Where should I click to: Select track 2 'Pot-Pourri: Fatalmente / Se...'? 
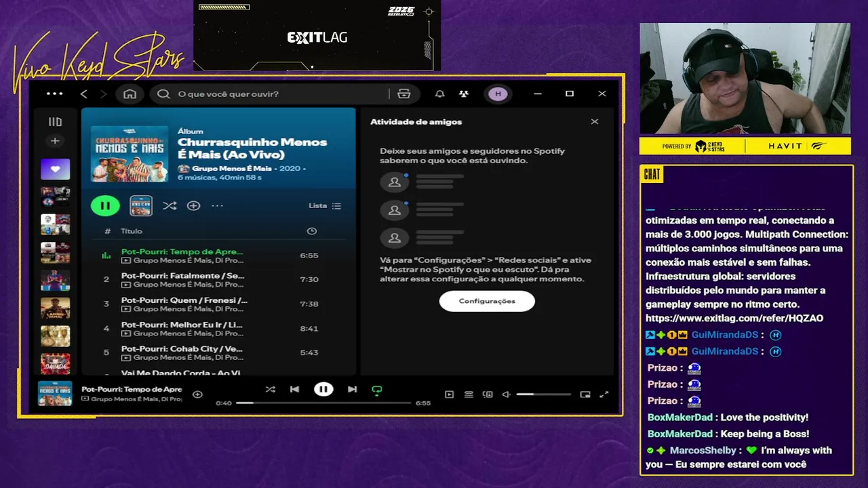coord(218,279)
